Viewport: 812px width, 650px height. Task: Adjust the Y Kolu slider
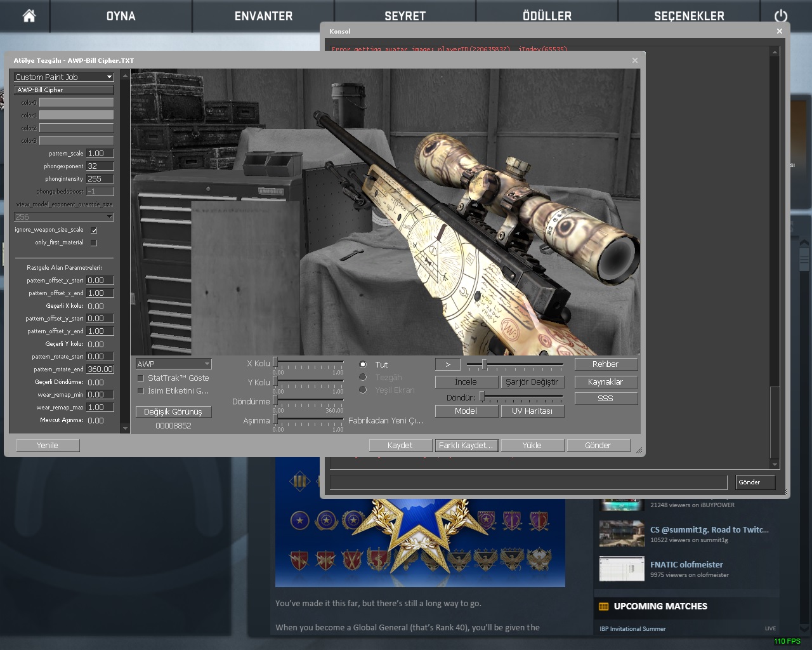(x=309, y=381)
